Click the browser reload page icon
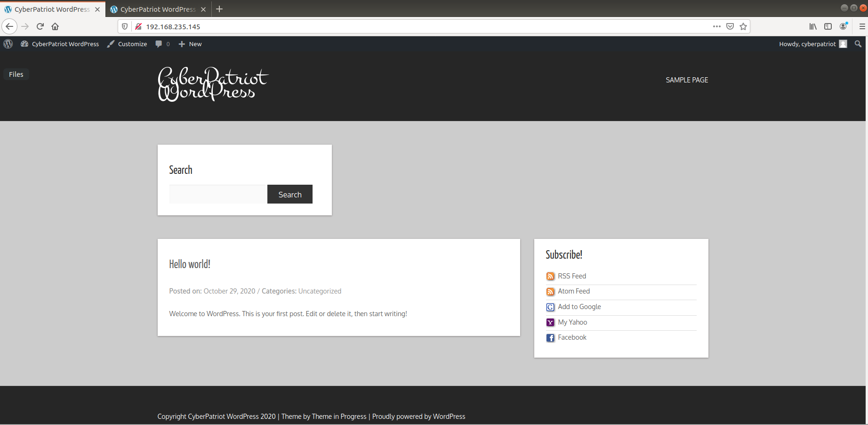This screenshot has width=868, height=425. coord(40,26)
